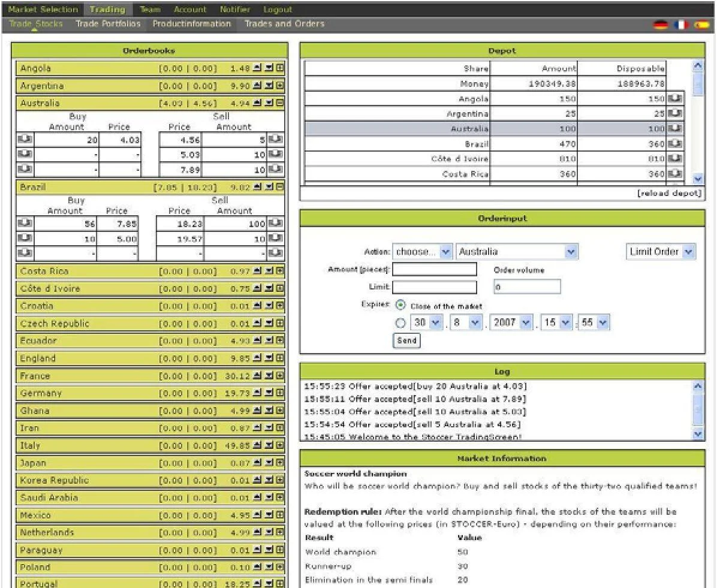Switch to Trades and Orders tab
Viewport: 717px width, 588px height.
click(284, 24)
